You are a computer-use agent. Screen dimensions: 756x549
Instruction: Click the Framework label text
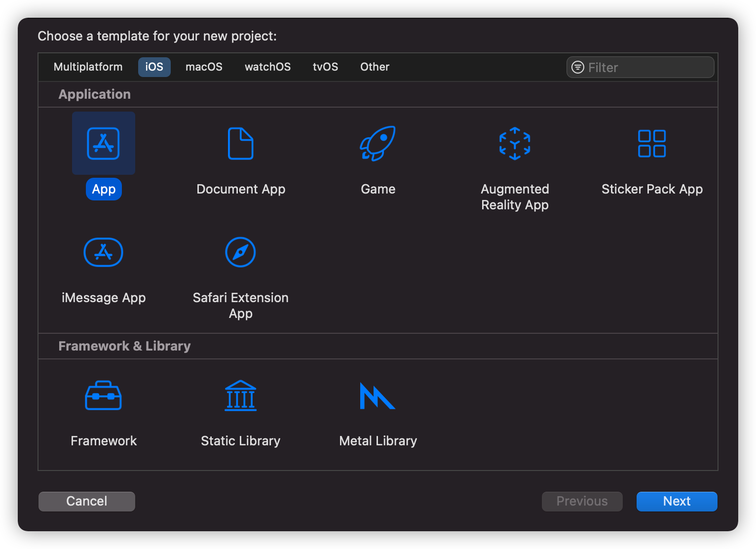click(x=104, y=441)
